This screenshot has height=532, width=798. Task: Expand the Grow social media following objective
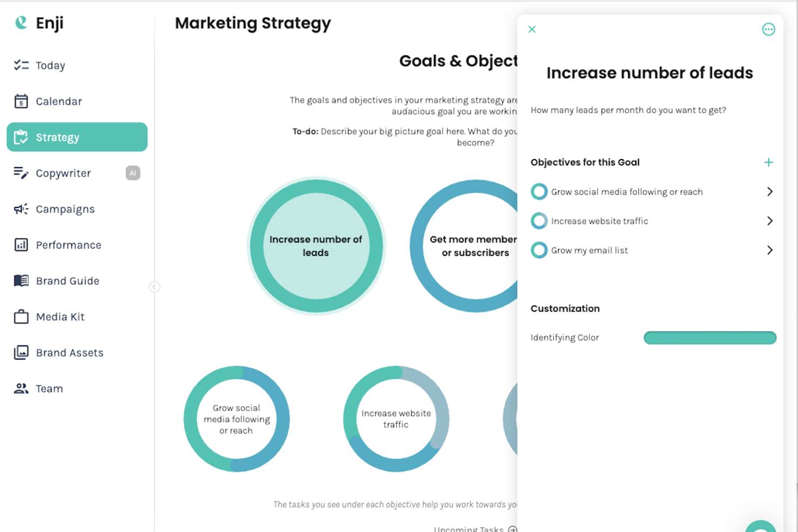click(770, 191)
